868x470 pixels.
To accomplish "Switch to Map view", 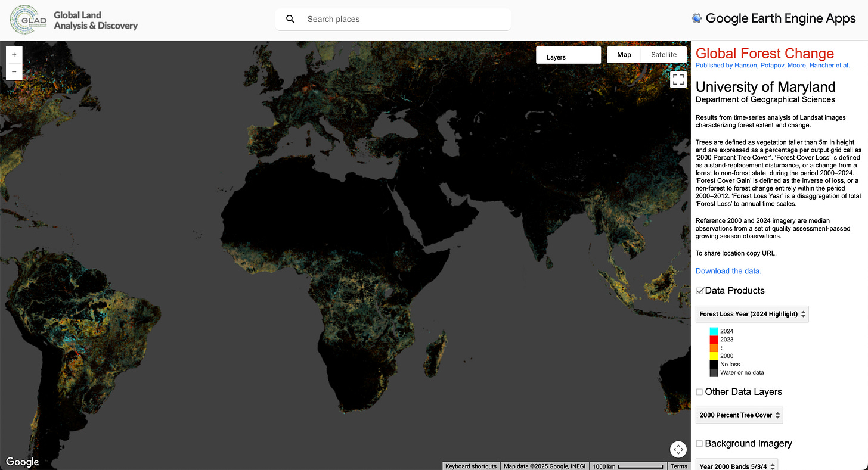I will pos(624,55).
